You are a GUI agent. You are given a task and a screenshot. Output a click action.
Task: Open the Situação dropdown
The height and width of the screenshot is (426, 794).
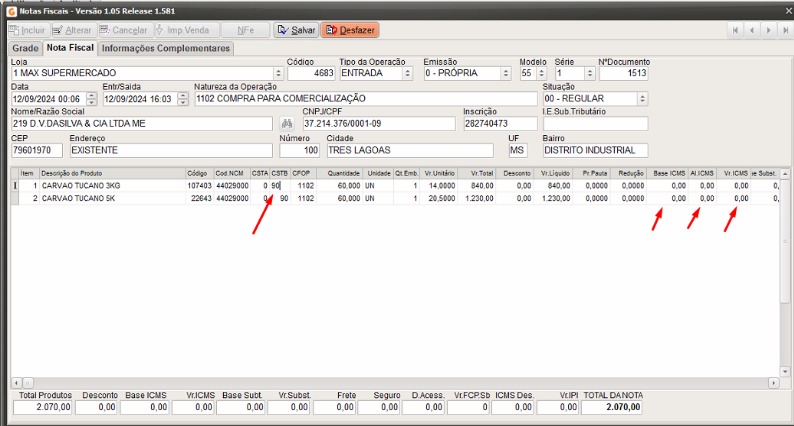[x=642, y=99]
